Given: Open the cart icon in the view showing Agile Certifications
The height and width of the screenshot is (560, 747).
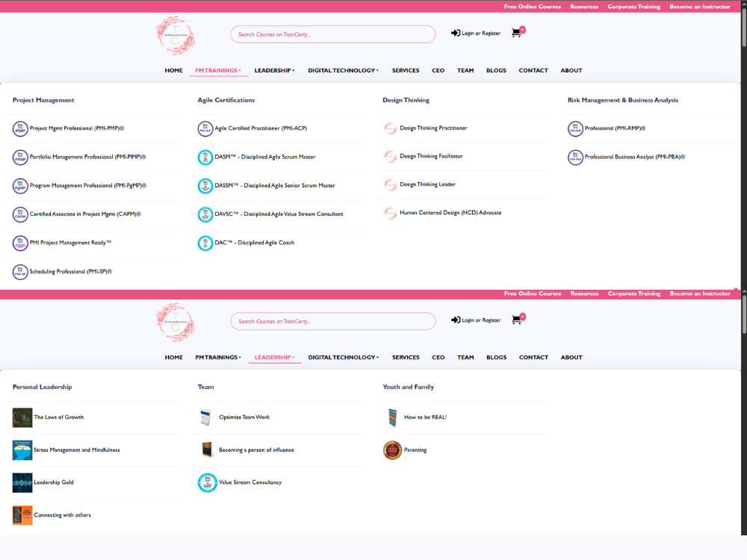Looking at the screenshot, I should 516,33.
